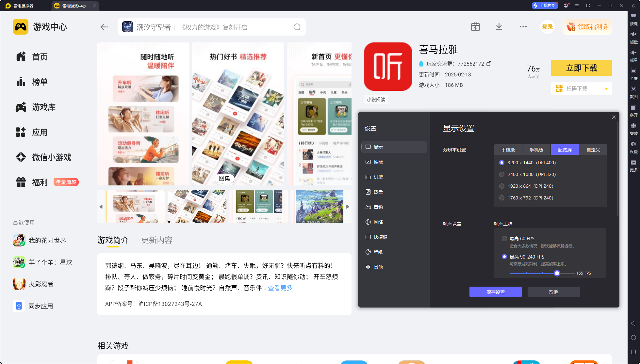Click the 全屏 fullscreen sidebar icon
The height and width of the screenshot is (364, 640).
633,74
